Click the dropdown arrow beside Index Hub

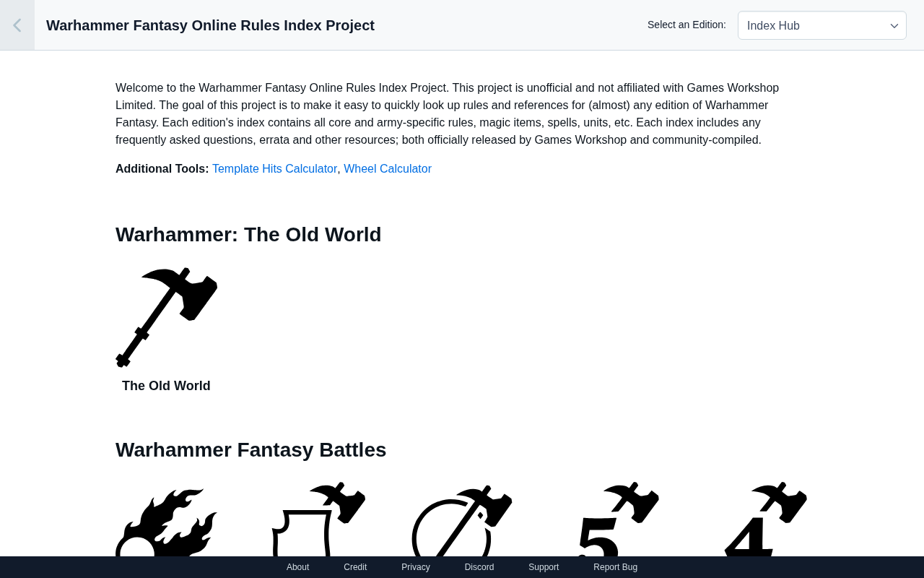coord(894,26)
